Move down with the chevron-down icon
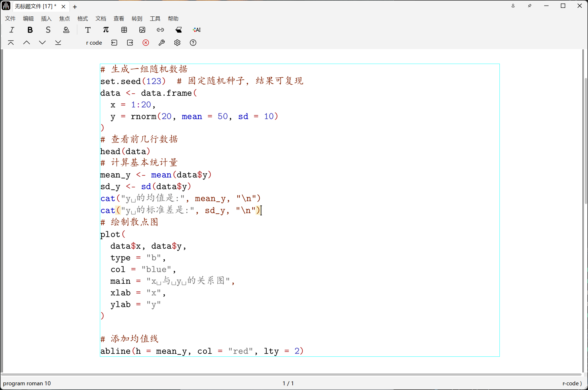 coord(42,43)
